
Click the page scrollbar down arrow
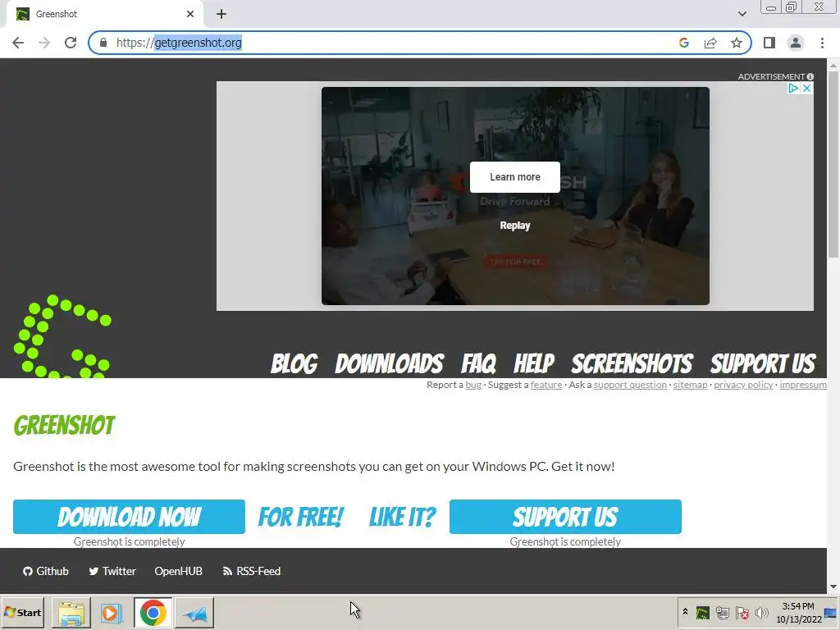(833, 587)
